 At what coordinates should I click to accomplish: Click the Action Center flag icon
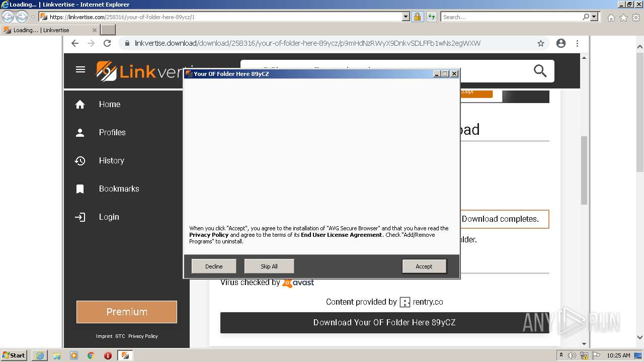tap(596, 355)
